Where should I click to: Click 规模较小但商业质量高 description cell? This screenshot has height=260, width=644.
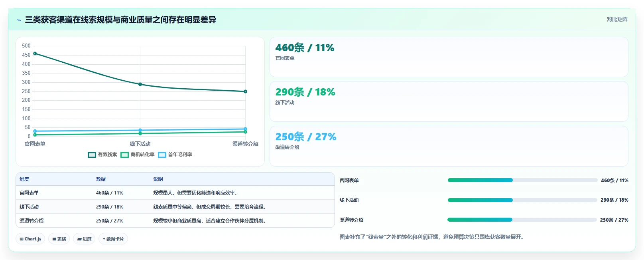pos(210,221)
